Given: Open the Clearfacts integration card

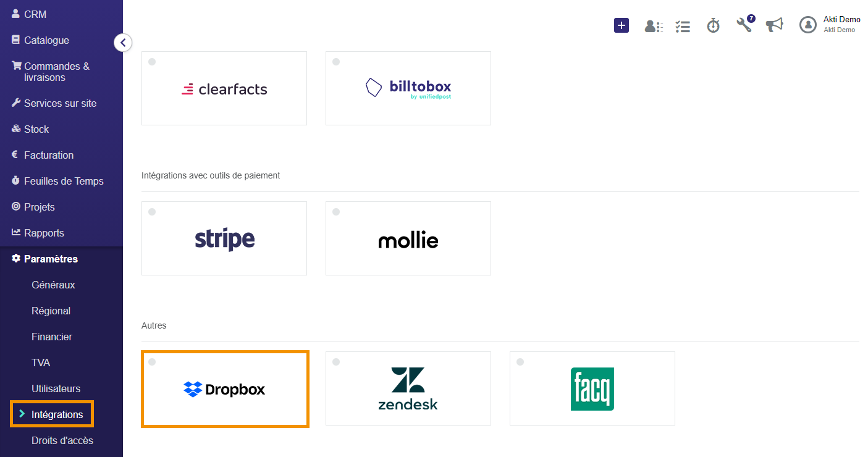Looking at the screenshot, I should click(x=224, y=88).
